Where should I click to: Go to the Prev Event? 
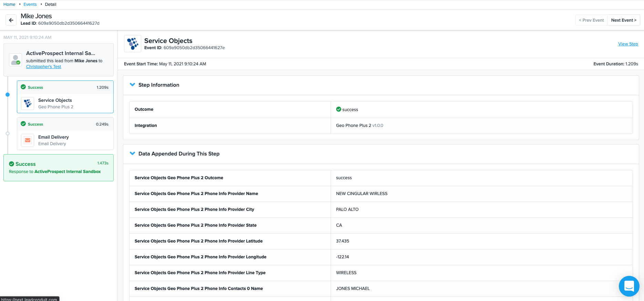(x=591, y=20)
